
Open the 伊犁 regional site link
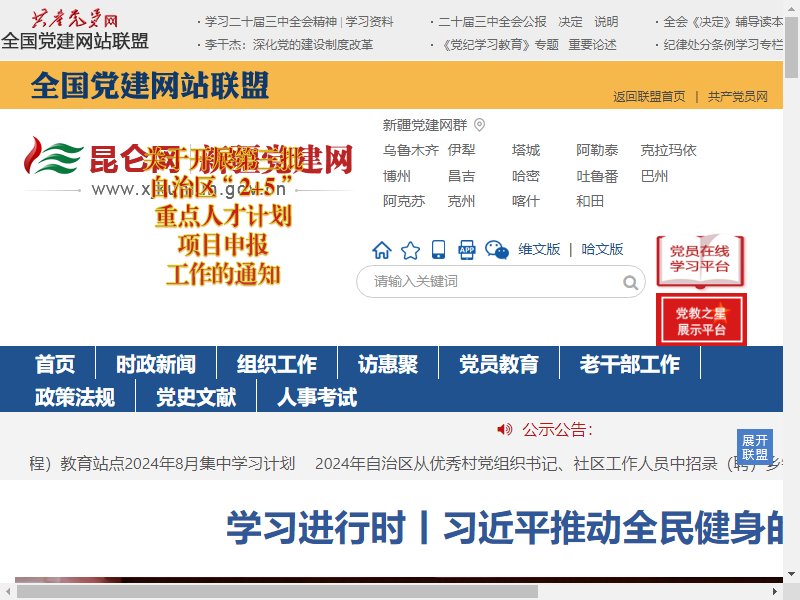click(461, 151)
